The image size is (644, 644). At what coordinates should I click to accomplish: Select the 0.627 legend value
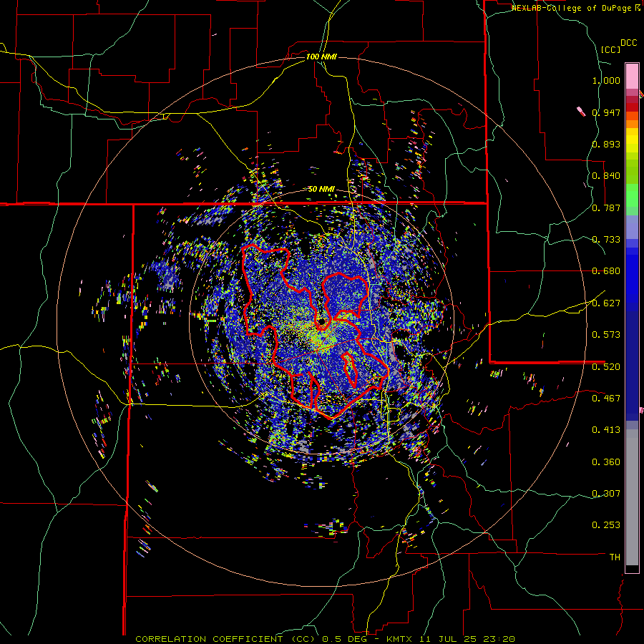coord(606,303)
